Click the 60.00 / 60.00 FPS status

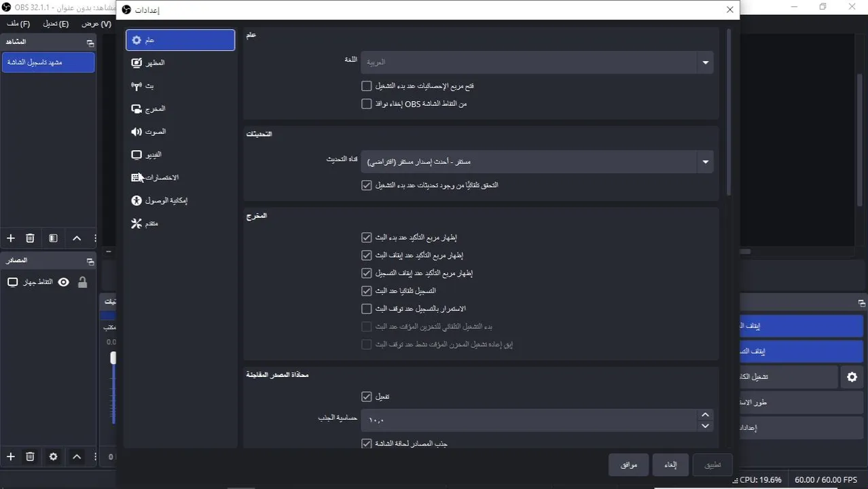click(x=827, y=479)
